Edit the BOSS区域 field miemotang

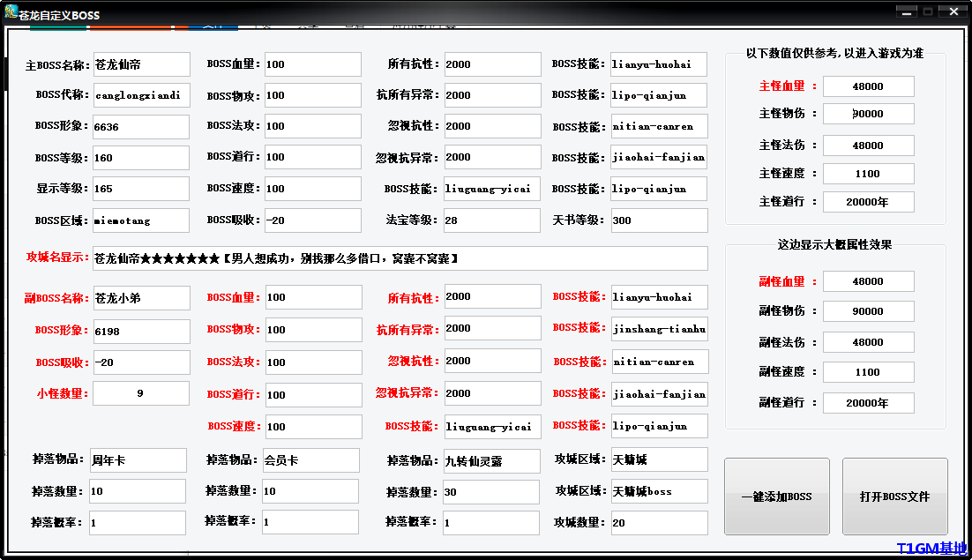click(x=141, y=220)
